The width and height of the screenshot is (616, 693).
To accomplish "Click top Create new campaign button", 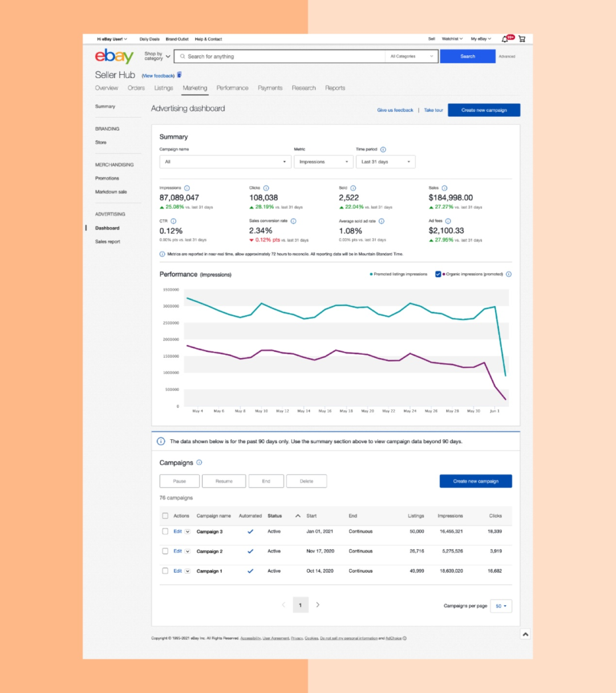I will point(484,110).
